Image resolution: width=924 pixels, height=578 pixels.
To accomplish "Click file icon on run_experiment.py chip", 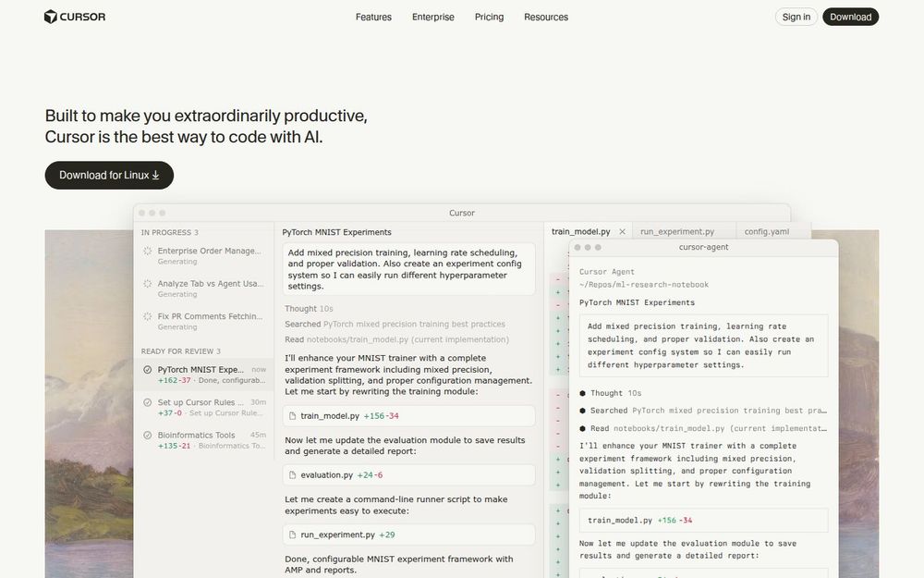I will tap(292, 535).
